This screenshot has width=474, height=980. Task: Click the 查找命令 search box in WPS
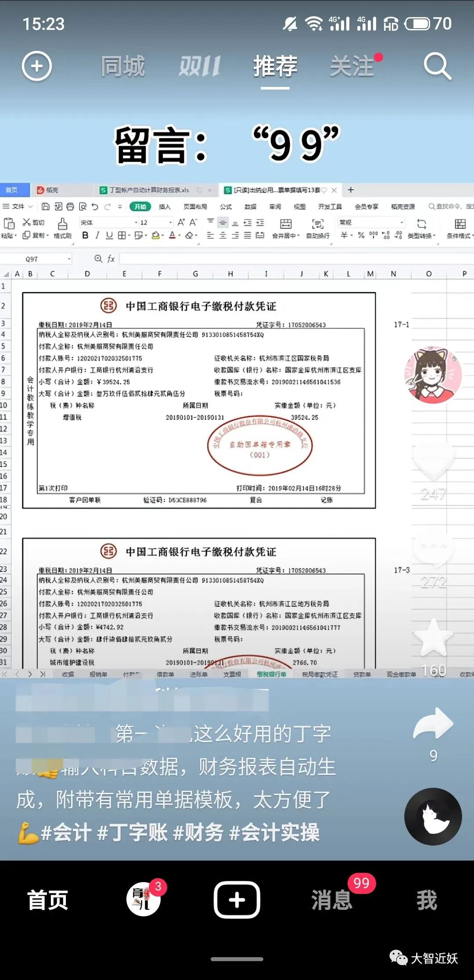(451, 206)
